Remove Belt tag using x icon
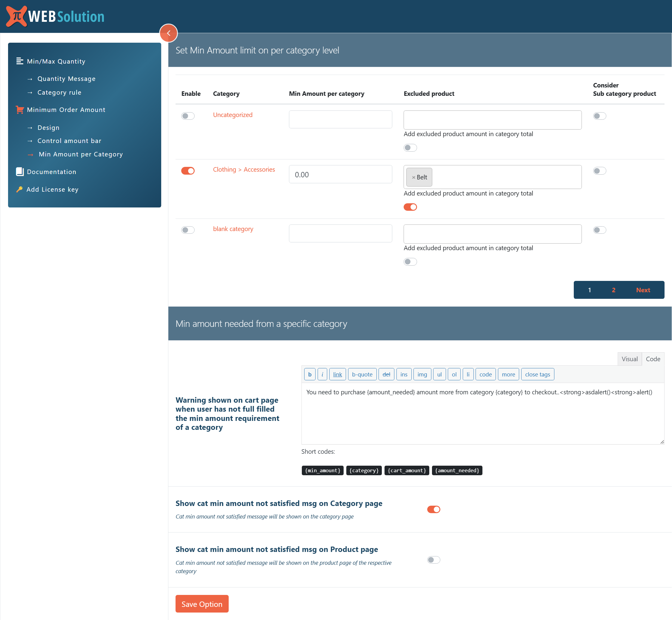The width and height of the screenshot is (672, 620). click(413, 177)
